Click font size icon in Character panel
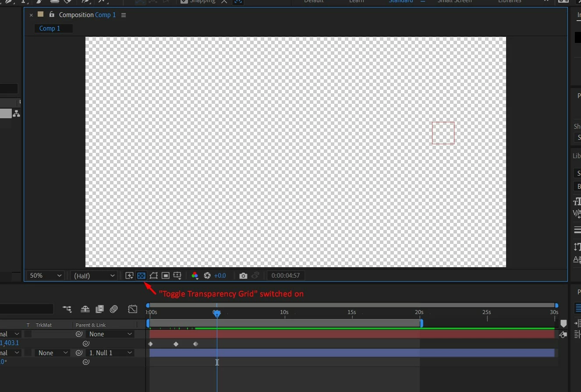581x392 pixels. coord(577,202)
